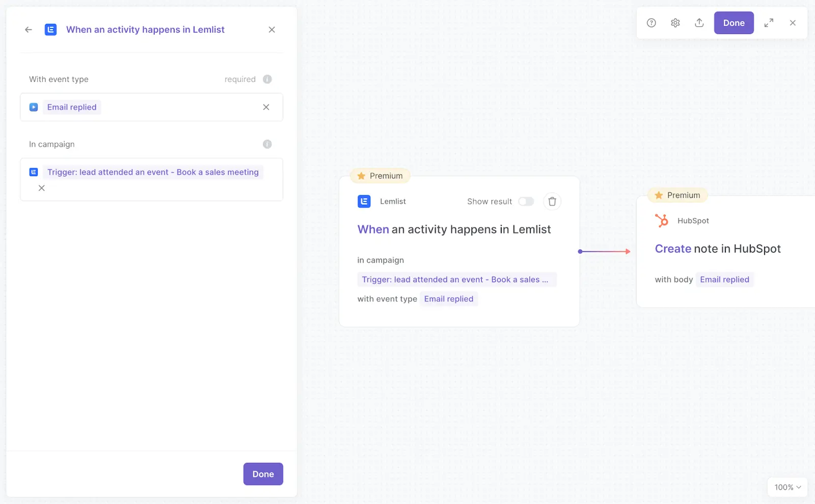The width and height of the screenshot is (815, 504).
Task: Click Premium badge on Lemlist card
Action: point(380,176)
